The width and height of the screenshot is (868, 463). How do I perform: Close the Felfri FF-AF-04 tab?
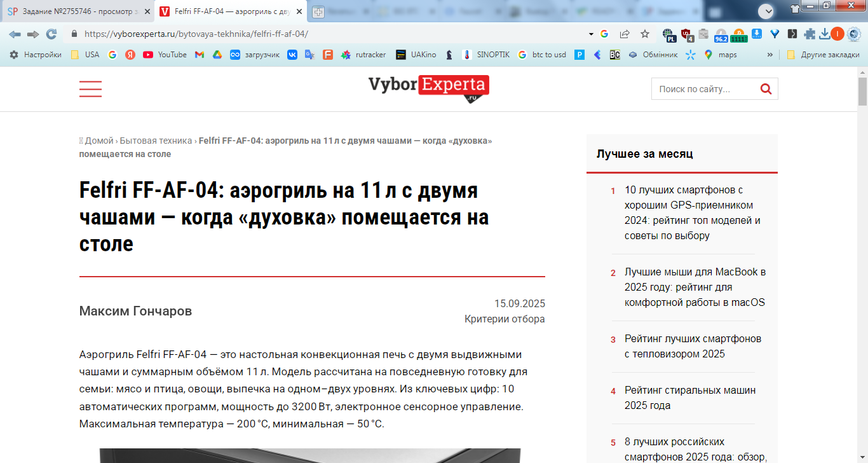coord(299,11)
